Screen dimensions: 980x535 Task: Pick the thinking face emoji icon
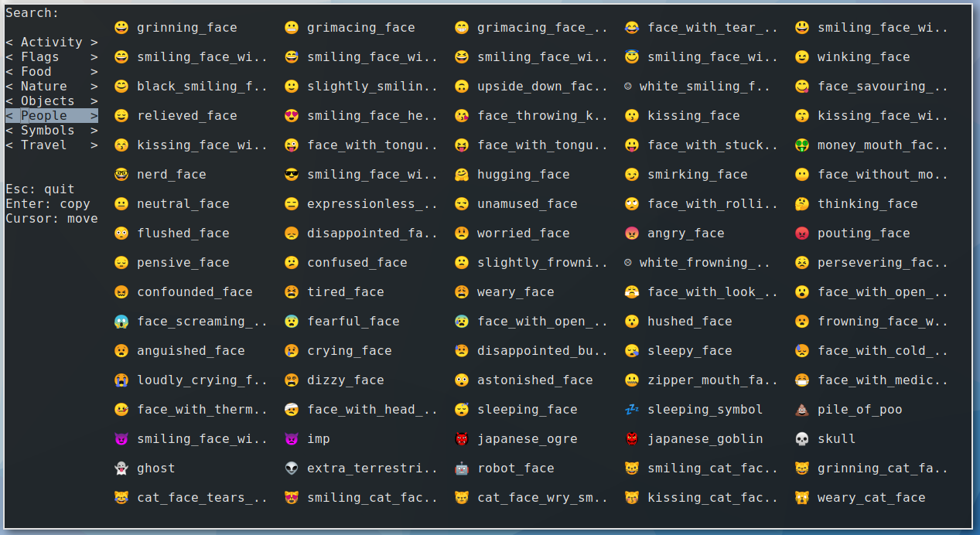pos(801,204)
